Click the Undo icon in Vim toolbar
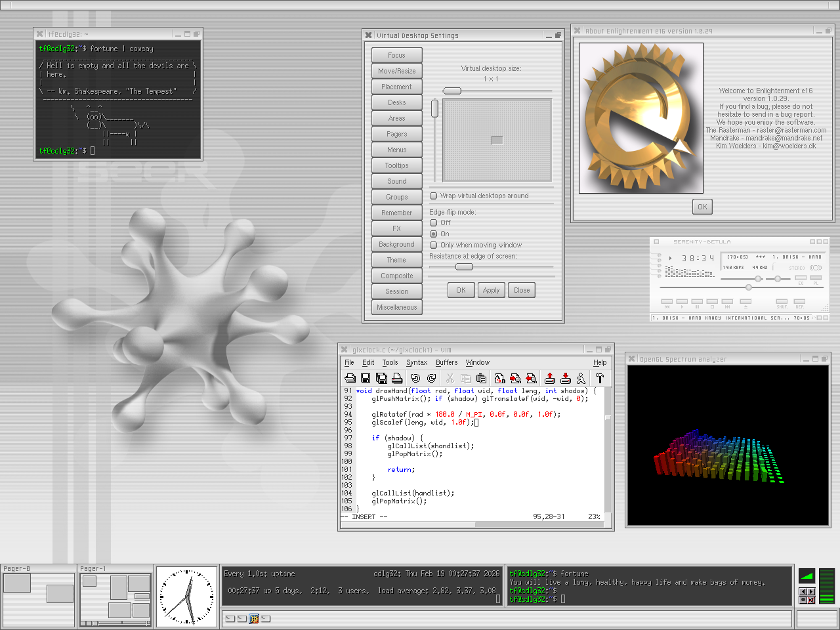840x630 pixels. click(x=415, y=378)
